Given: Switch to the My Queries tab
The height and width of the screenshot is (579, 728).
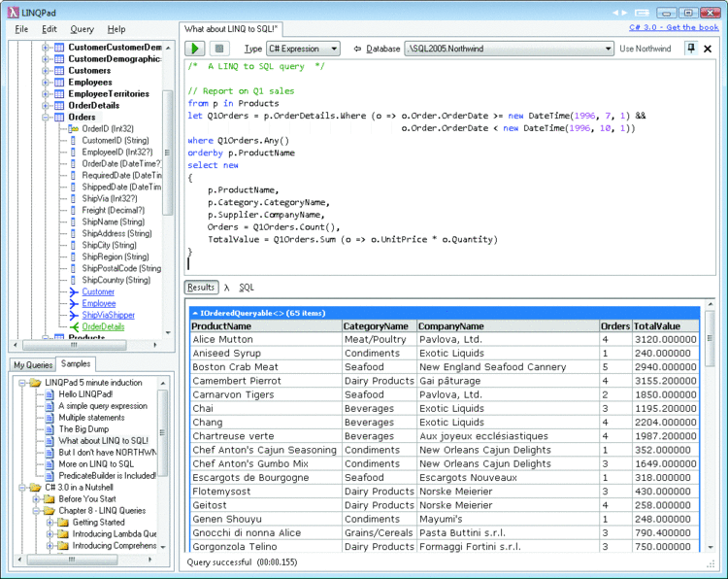Looking at the screenshot, I should (x=32, y=364).
